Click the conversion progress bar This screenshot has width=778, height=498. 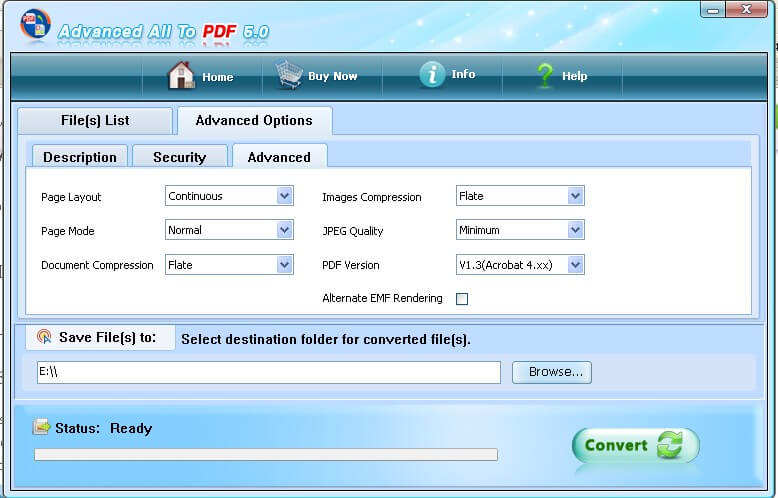(x=266, y=454)
